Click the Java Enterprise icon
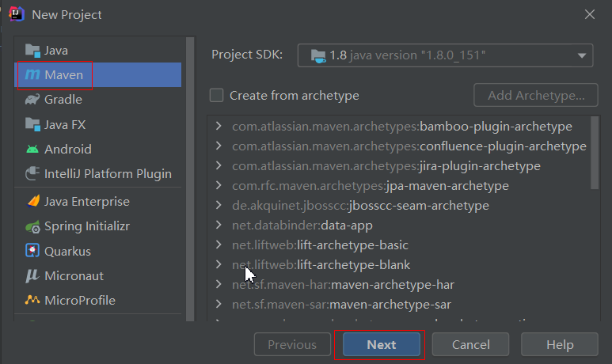This screenshot has height=364, width=612. 32,201
